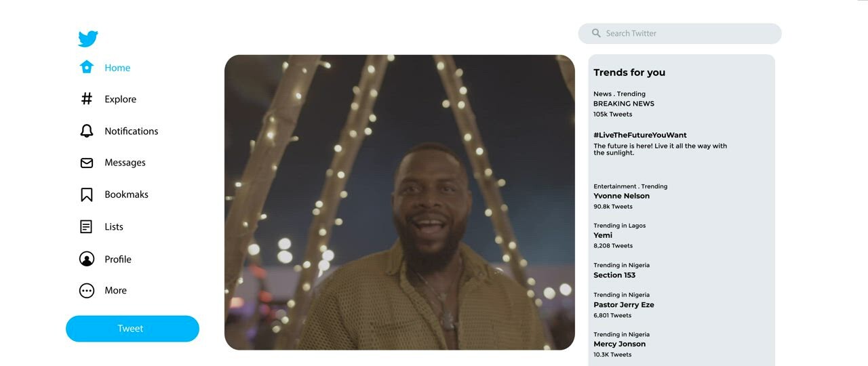
Task: Click the Twitter bird logo
Action: click(88, 39)
